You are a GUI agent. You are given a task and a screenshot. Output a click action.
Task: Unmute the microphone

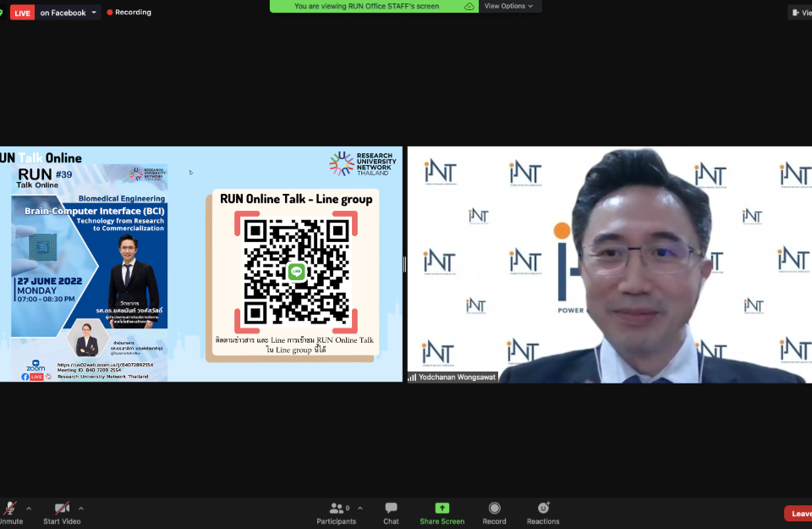(x=9, y=513)
